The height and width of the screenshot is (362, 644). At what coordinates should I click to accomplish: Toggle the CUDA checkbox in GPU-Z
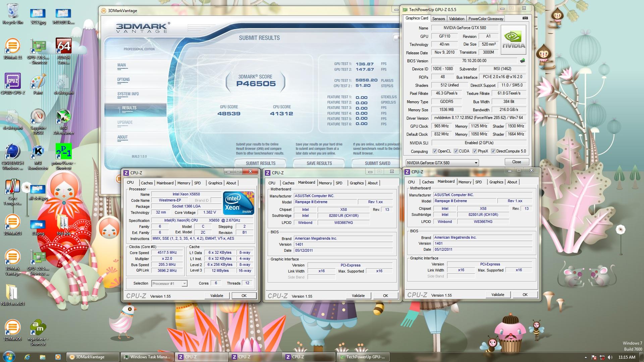point(456,151)
